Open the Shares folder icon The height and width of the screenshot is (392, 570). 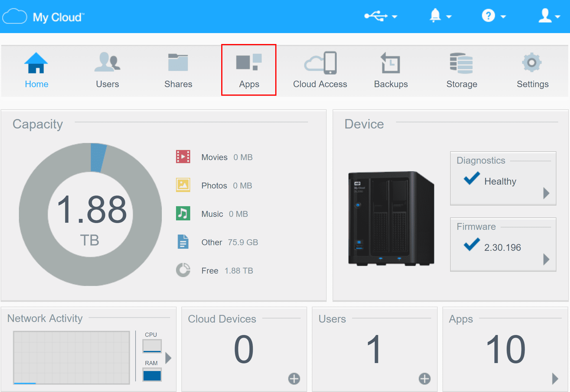coord(178,63)
